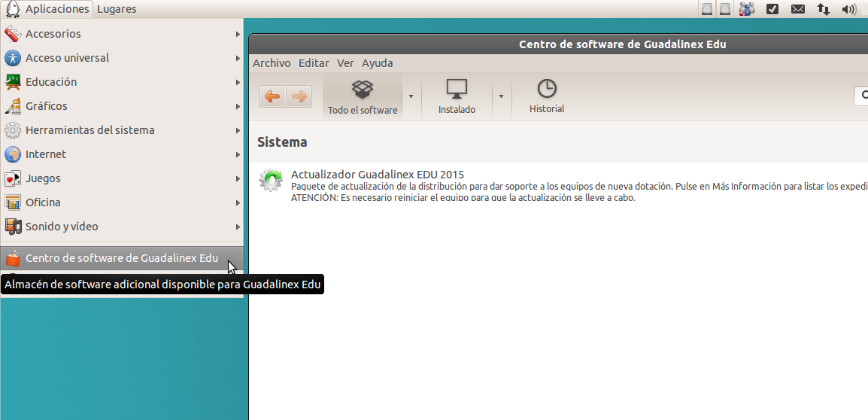Viewport: 868px width, 420px height.
Task: Open the Educación category
Action: point(122,82)
